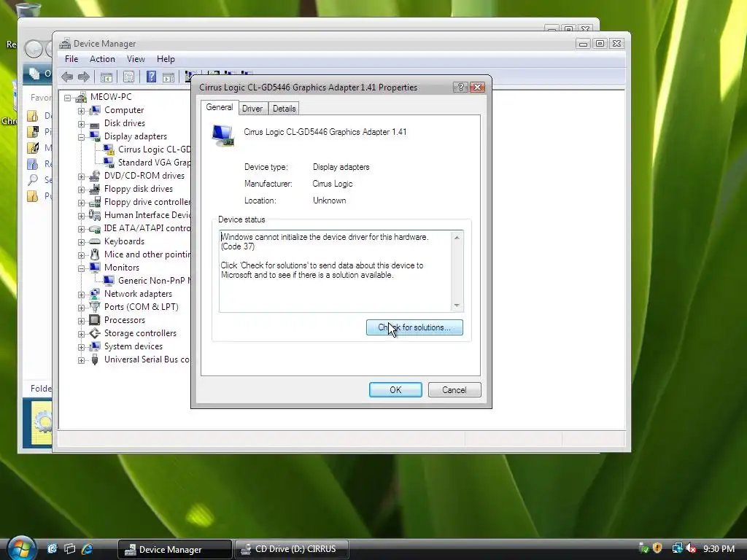Click Cancel in the Properties dialog
The height and width of the screenshot is (560, 747).
pos(454,390)
